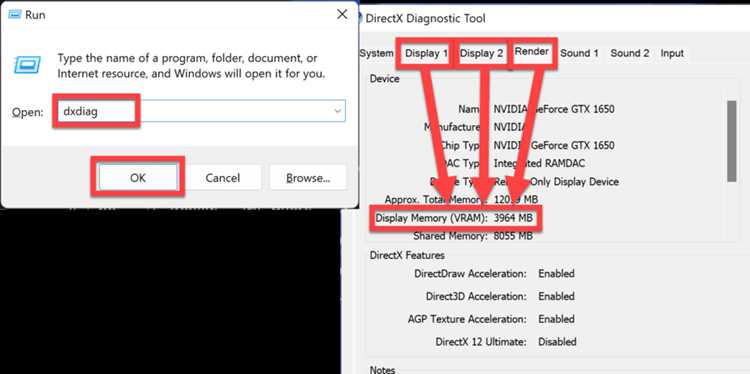Click the Open field containing dxdiag
This screenshot has height=374, width=750.
200,111
